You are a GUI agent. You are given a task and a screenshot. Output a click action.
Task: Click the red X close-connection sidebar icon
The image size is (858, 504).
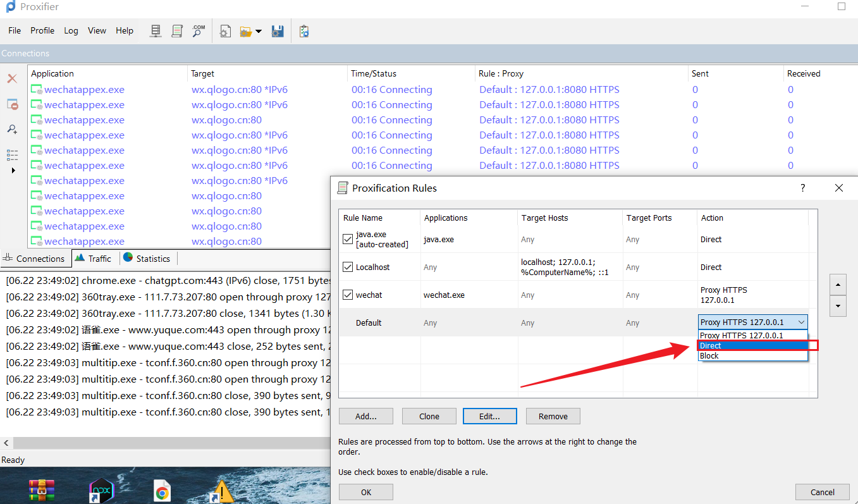point(12,78)
